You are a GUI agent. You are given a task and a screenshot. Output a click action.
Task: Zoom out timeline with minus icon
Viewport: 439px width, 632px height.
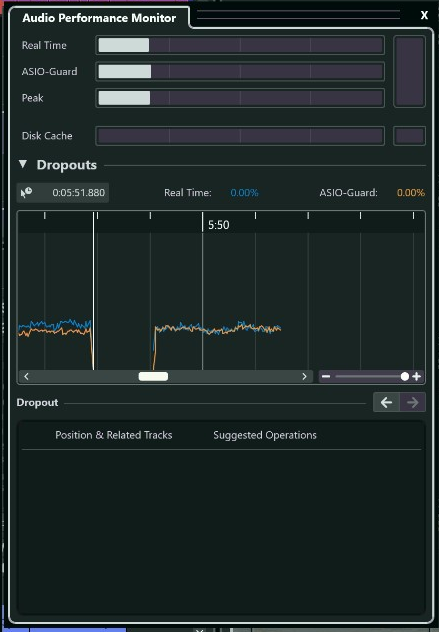coord(326,376)
